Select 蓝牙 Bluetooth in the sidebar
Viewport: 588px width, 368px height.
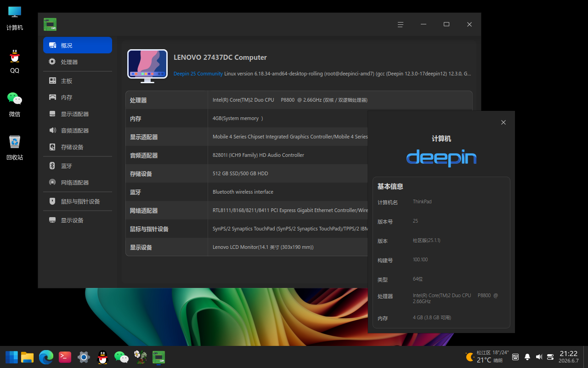(78, 166)
